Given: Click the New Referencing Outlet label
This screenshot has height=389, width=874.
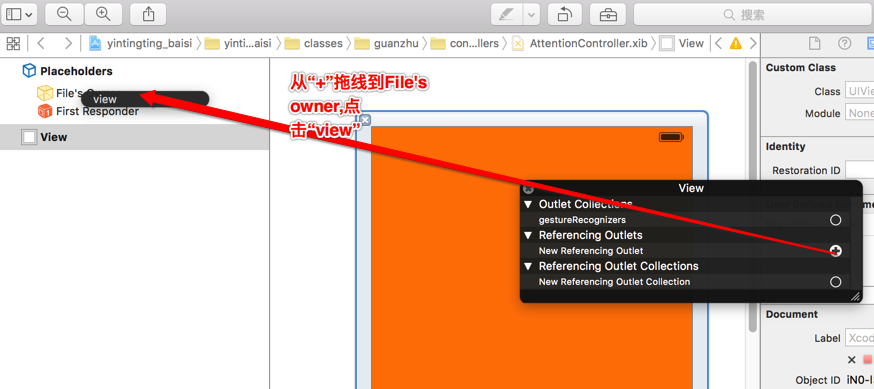Looking at the screenshot, I should (591, 251).
